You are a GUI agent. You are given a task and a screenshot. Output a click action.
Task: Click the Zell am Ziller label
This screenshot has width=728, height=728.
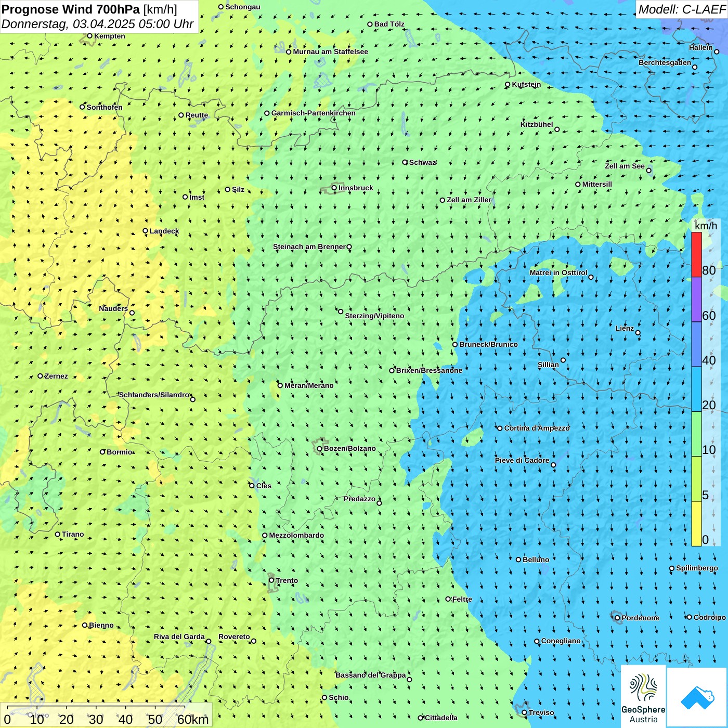coord(469,200)
